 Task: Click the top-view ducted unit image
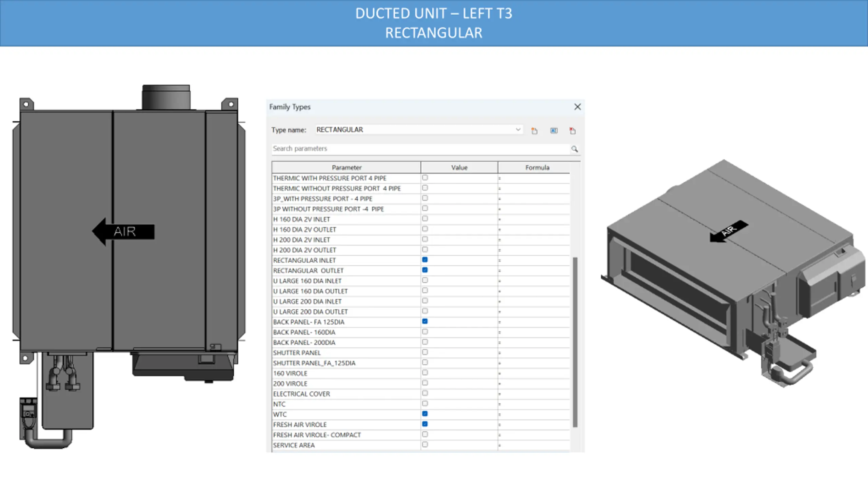click(129, 267)
